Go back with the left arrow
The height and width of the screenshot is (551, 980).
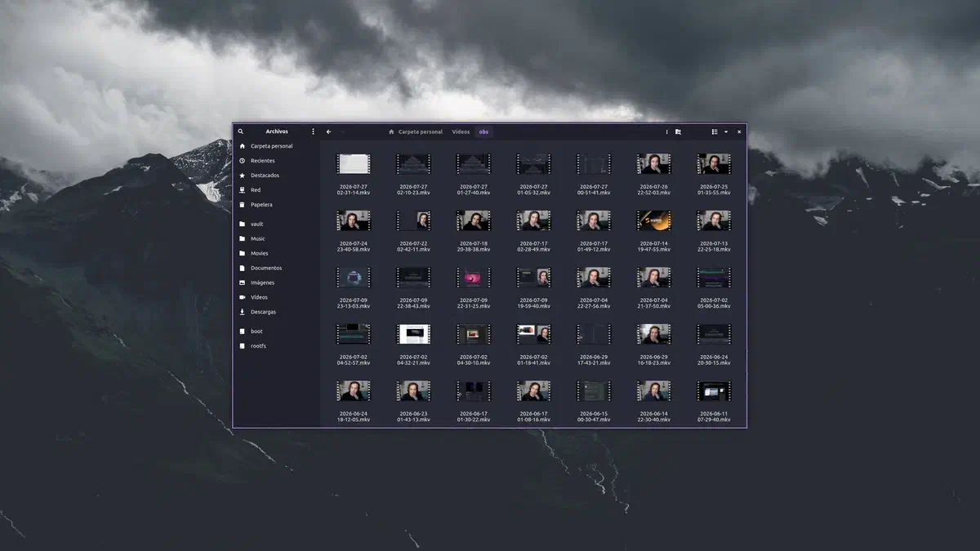[x=328, y=131]
